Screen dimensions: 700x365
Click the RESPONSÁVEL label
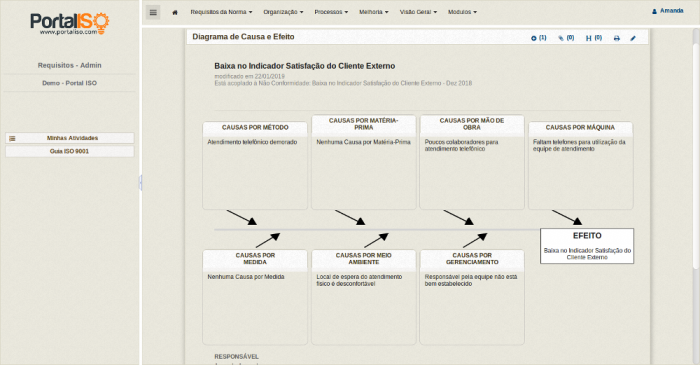[236, 357]
